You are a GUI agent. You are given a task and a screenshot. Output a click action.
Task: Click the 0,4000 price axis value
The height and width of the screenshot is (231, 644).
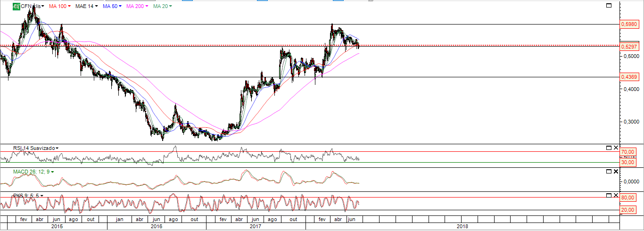[631, 90]
